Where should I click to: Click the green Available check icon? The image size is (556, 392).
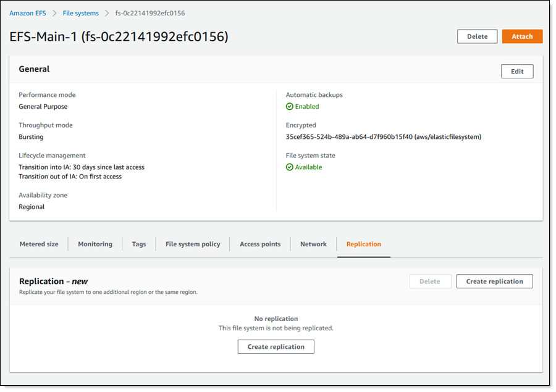pos(289,167)
